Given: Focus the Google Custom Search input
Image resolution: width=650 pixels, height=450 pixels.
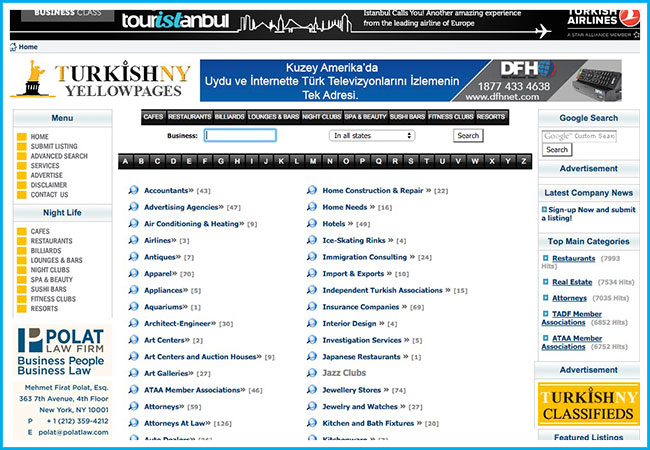Looking at the screenshot, I should pyautogui.click(x=579, y=136).
